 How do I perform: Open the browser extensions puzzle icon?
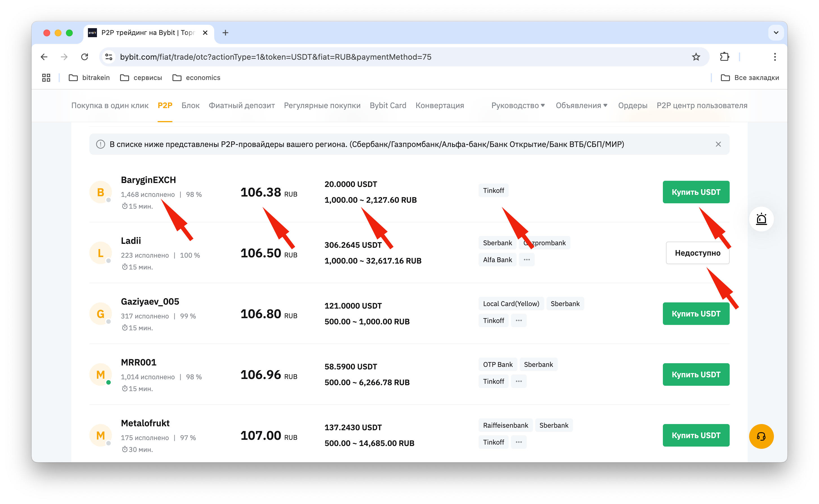724,57
